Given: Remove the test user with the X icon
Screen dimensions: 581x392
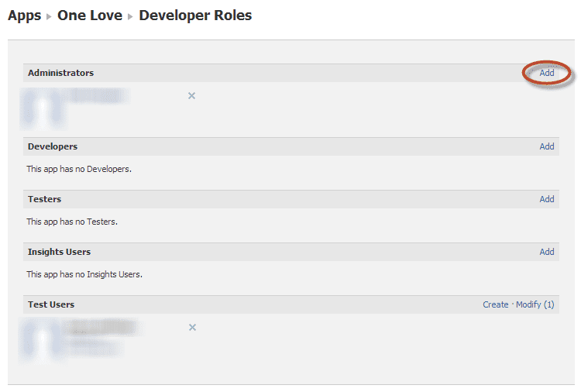Looking at the screenshot, I should (x=192, y=328).
